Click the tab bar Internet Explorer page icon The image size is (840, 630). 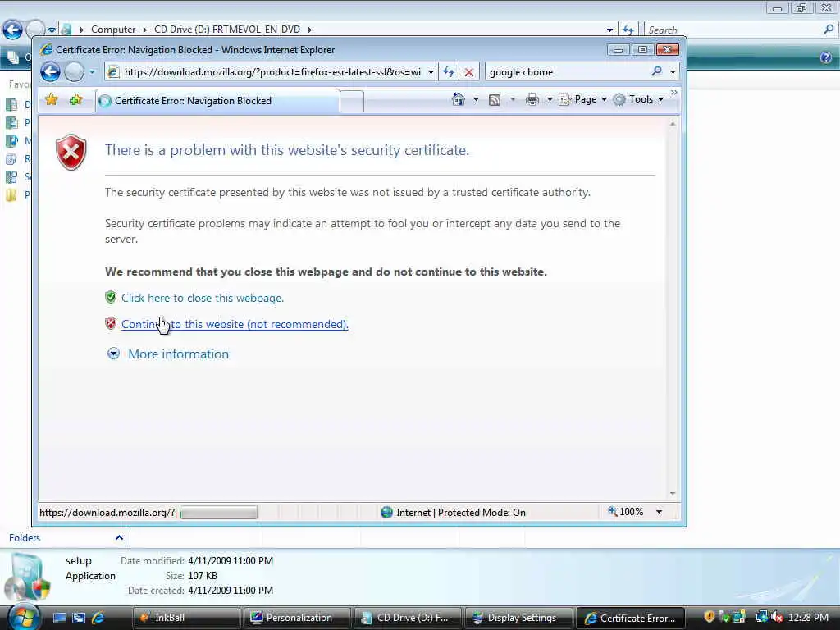(x=105, y=101)
